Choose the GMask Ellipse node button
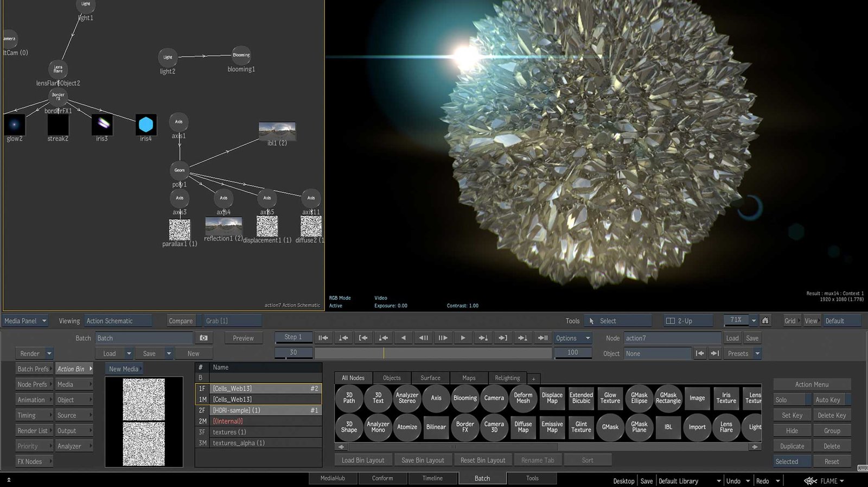Screen dimensions: 868x487 tap(639, 398)
